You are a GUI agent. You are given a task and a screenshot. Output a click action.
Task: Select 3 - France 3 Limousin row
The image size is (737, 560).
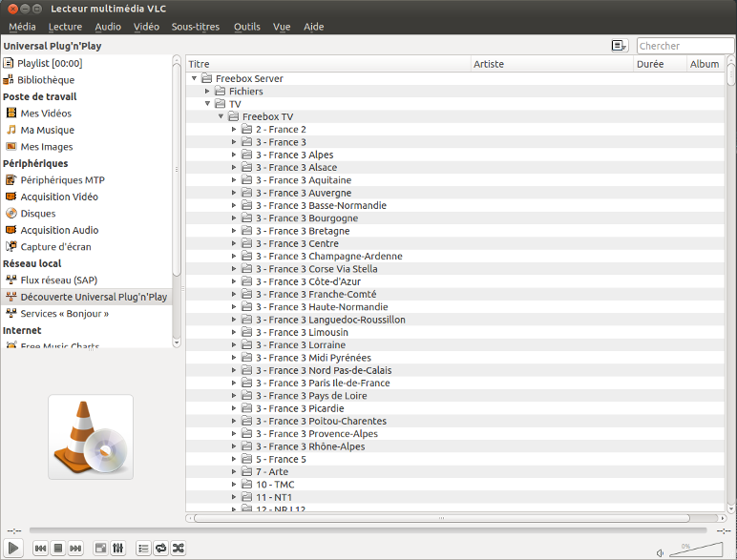click(455, 332)
